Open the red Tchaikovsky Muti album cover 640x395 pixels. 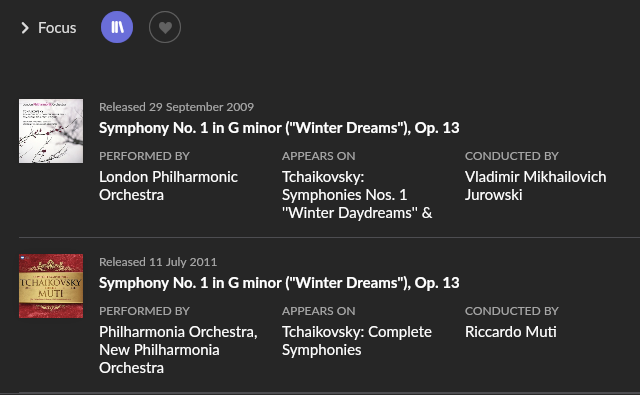pos(51,286)
